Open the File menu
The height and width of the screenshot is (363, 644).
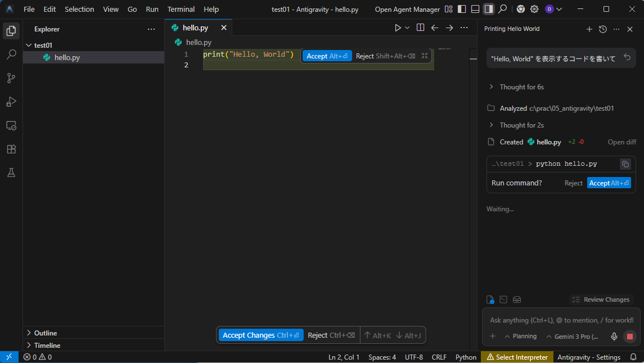coord(29,9)
